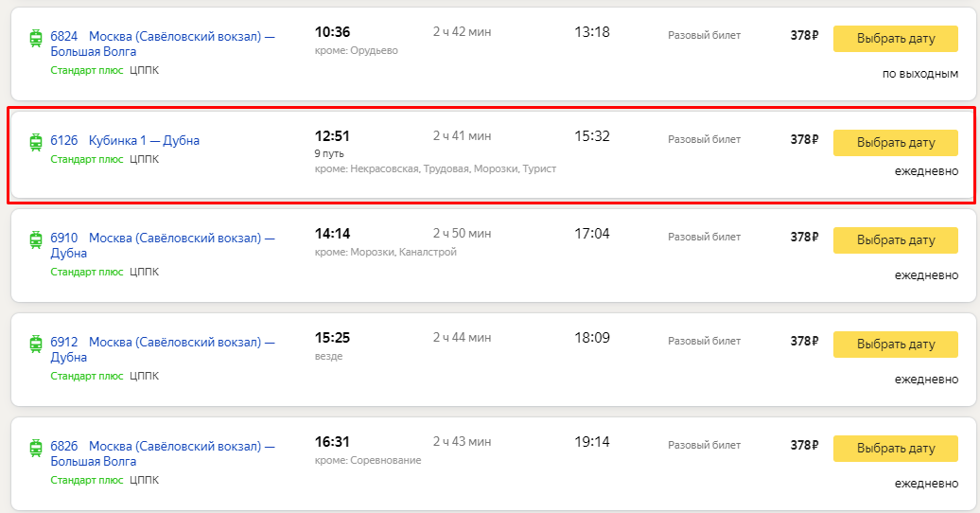Open train 6910 Москва — Дубна link

point(163,245)
